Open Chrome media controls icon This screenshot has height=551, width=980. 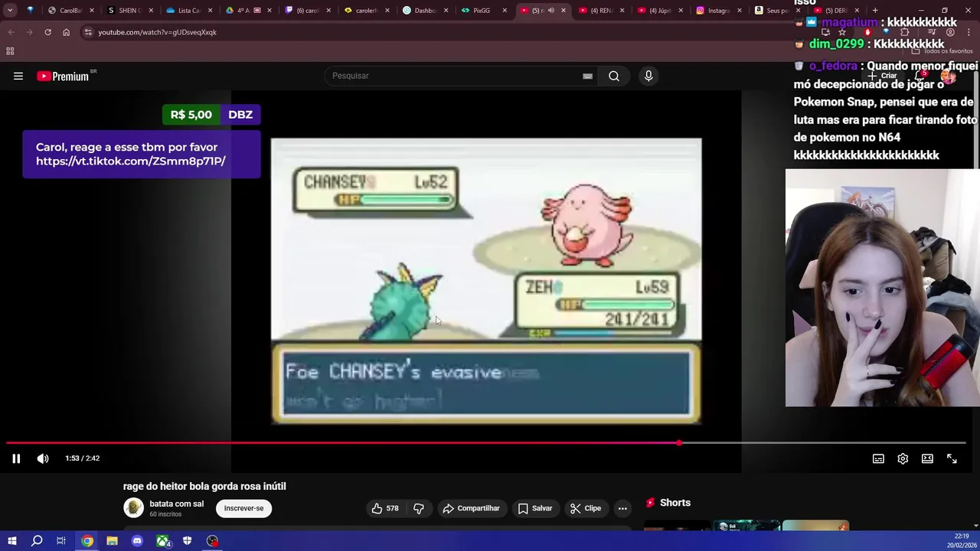tap(932, 32)
